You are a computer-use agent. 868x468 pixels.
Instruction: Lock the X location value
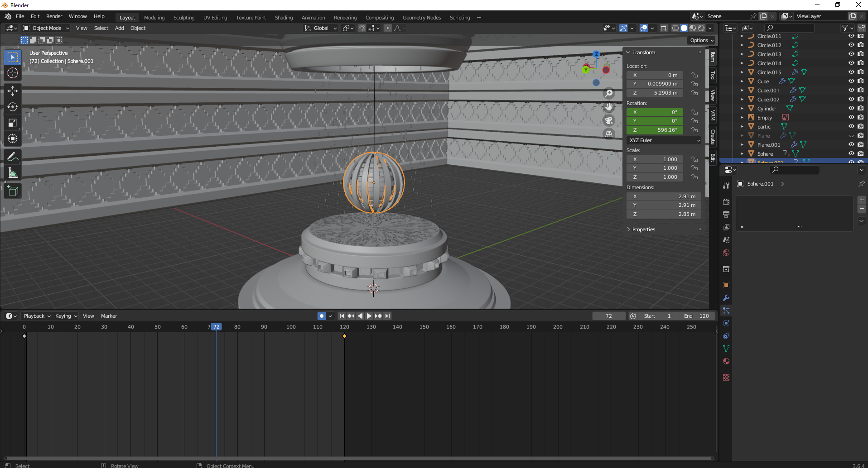694,75
